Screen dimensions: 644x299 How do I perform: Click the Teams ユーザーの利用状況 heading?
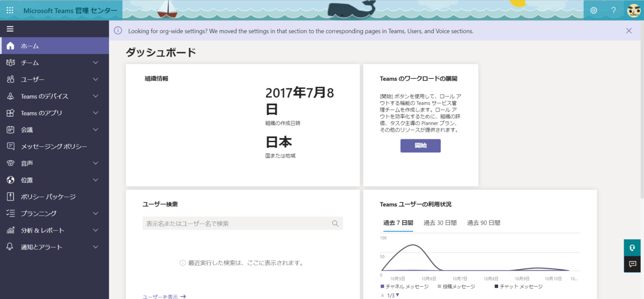pos(415,204)
